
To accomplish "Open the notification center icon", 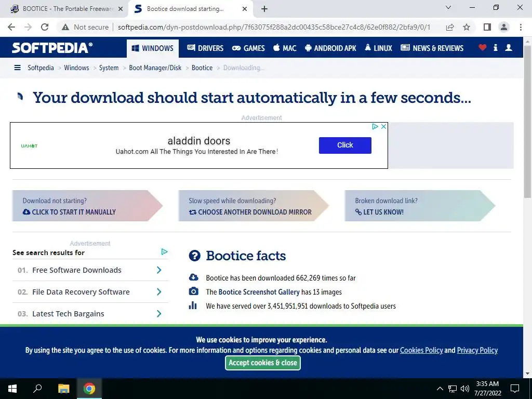I will (x=515, y=389).
